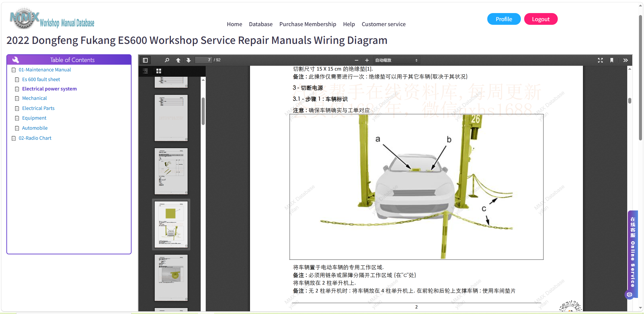
Task: Open the Mechanical section
Action: (35, 98)
